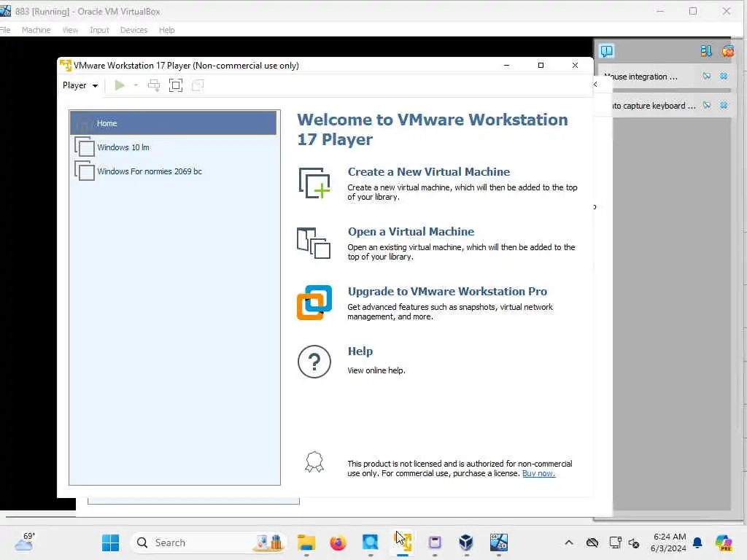The image size is (747, 560).
Task: Open the clock showing 6:24 AM
Action: click(669, 542)
